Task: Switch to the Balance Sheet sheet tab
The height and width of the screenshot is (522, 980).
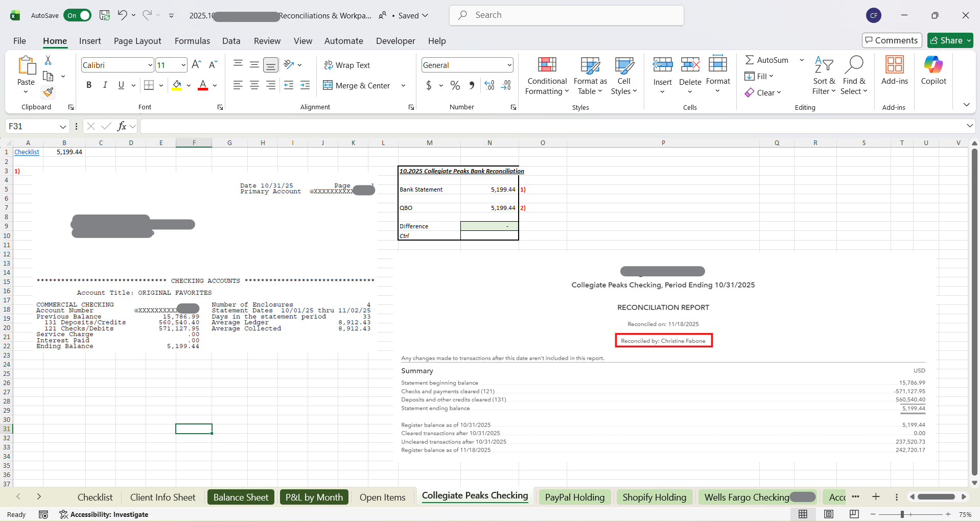Action: 241,497
